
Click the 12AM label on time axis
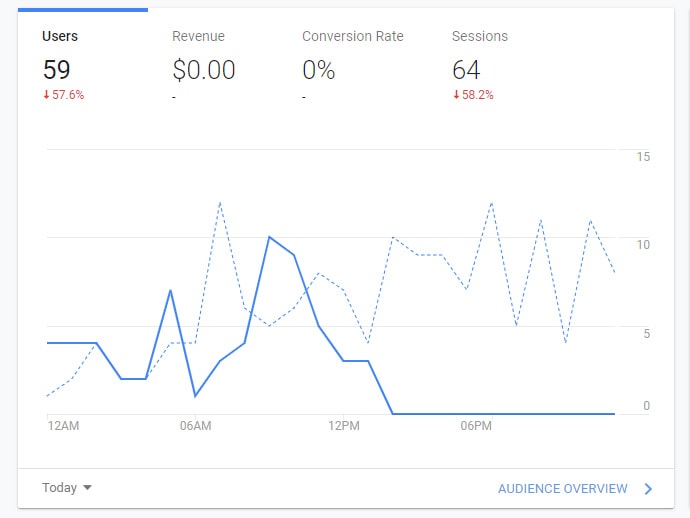coord(63,427)
